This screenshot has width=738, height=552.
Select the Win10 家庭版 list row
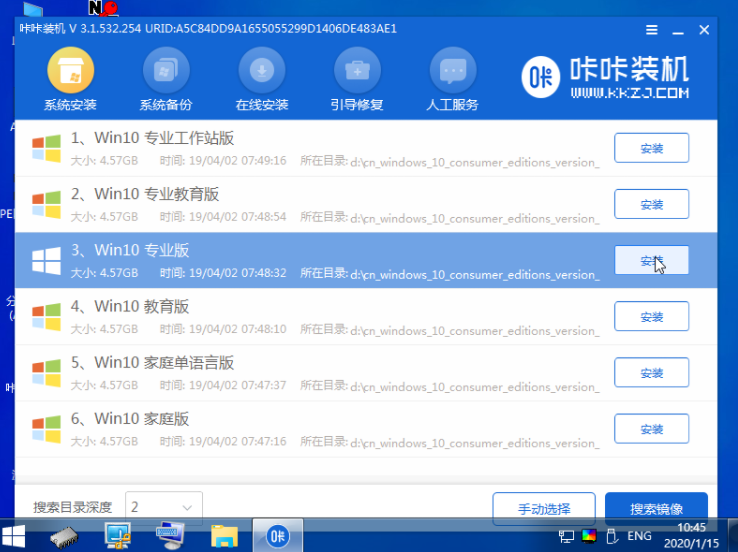[x=300, y=428]
